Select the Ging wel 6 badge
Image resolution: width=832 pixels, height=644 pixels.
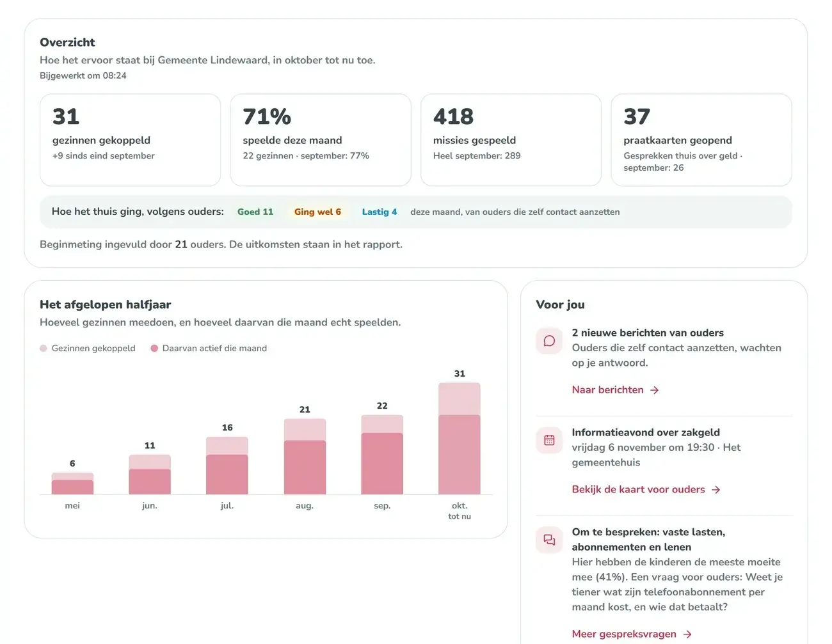tap(317, 212)
